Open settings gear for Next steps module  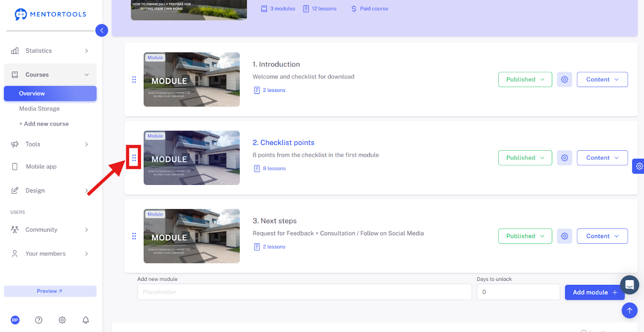(x=565, y=236)
